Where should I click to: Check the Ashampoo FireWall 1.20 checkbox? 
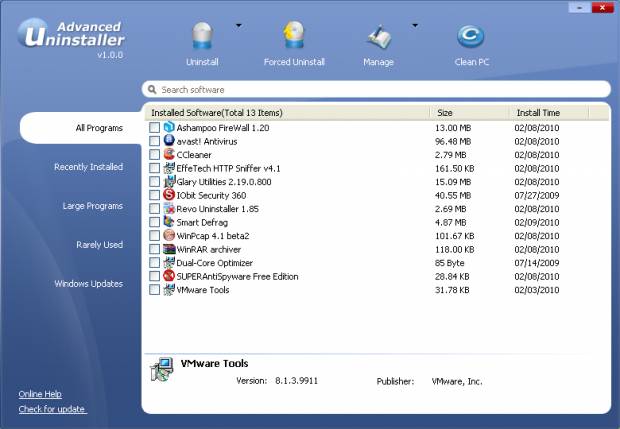tap(154, 128)
